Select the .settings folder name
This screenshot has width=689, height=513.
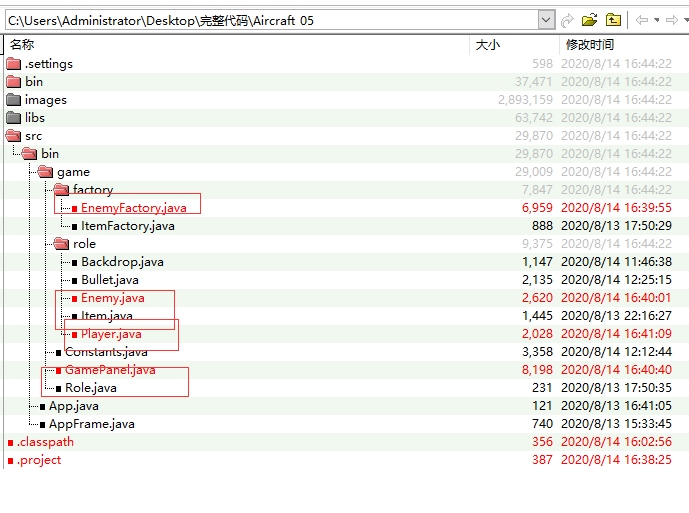49,64
